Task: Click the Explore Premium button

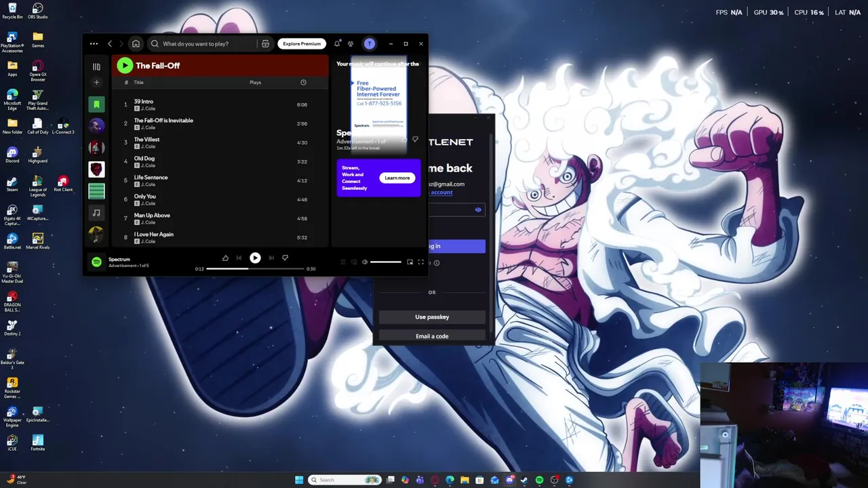Action: [302, 43]
